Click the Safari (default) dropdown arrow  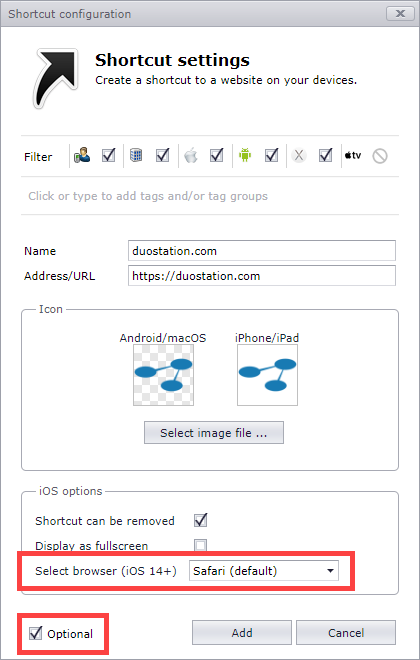point(330,571)
